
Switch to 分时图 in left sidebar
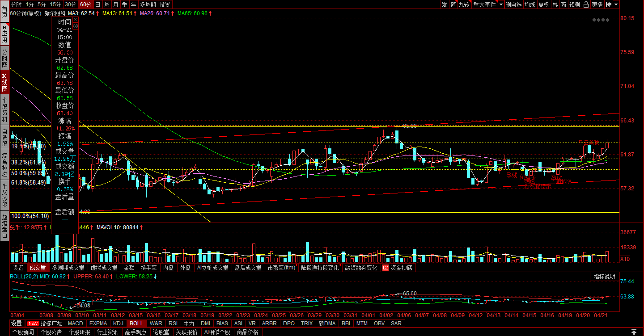click(x=4, y=58)
